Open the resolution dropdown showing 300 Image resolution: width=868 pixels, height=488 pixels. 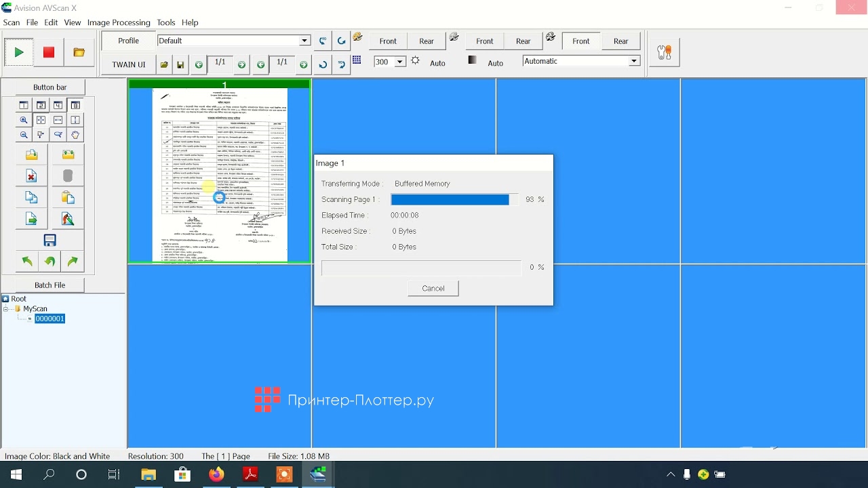(x=399, y=62)
